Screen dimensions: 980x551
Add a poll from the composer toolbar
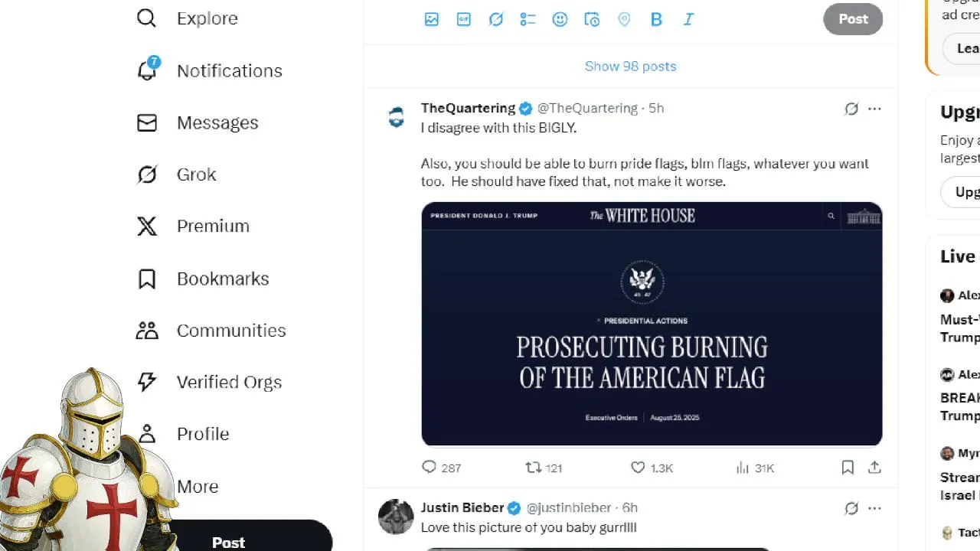[x=528, y=20]
